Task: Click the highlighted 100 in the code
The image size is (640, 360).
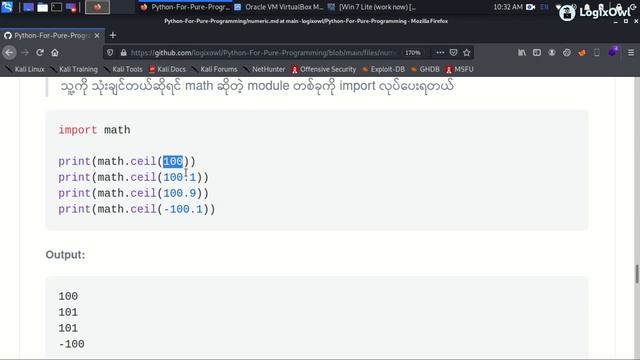Action: (173, 162)
